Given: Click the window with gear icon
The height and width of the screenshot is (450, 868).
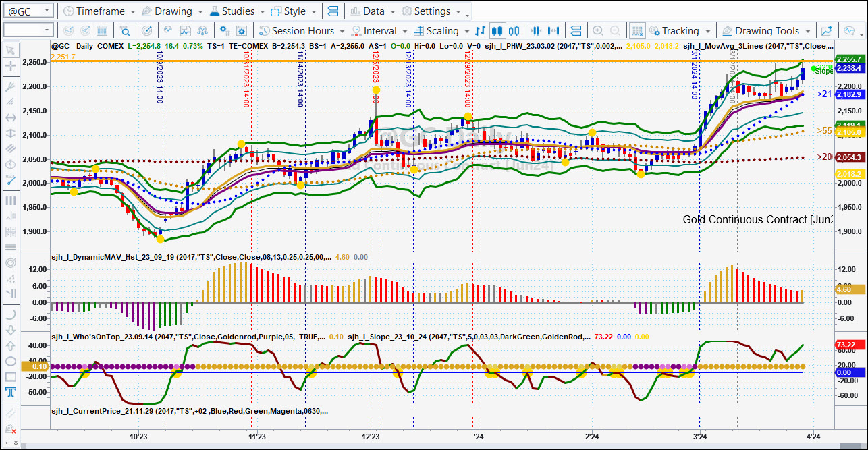Looking at the screenshot, I should (243, 30).
